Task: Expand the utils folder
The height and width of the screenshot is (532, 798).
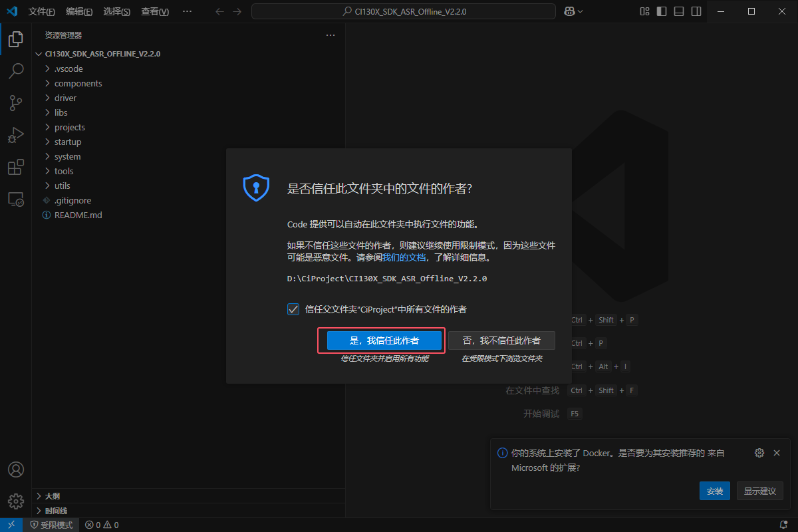Action: [x=190, y=186]
